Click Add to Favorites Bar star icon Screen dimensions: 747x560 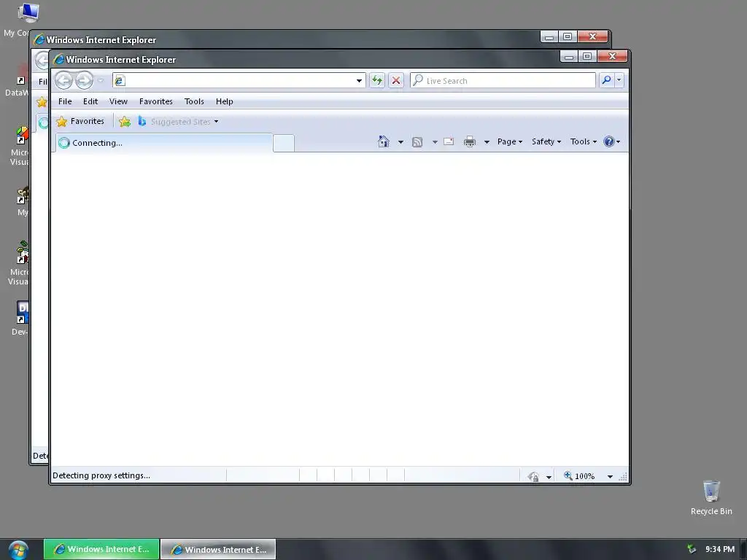tap(124, 122)
